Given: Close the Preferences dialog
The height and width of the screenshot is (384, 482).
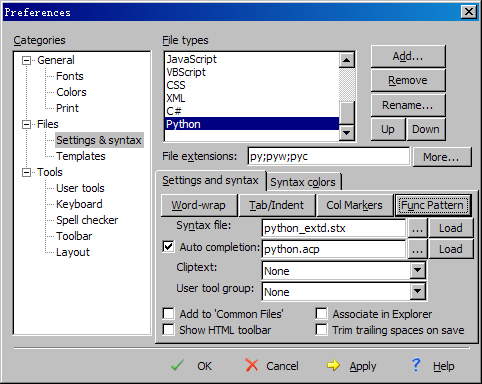Looking at the screenshot, I should click(x=469, y=12).
